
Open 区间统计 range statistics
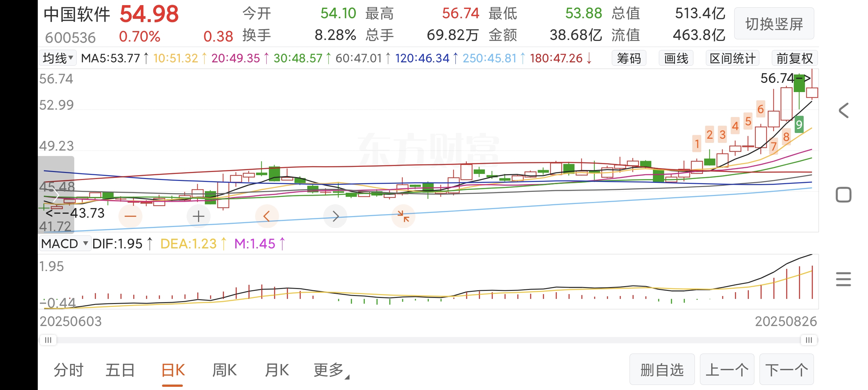point(733,58)
